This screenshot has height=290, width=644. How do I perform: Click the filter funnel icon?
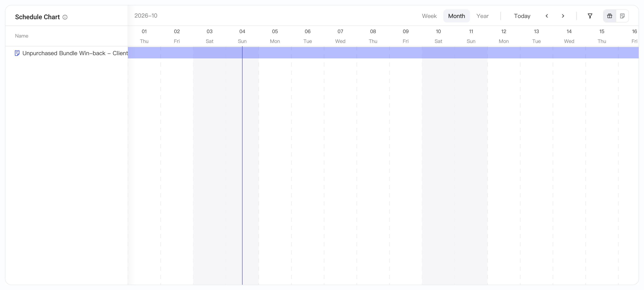(x=590, y=16)
